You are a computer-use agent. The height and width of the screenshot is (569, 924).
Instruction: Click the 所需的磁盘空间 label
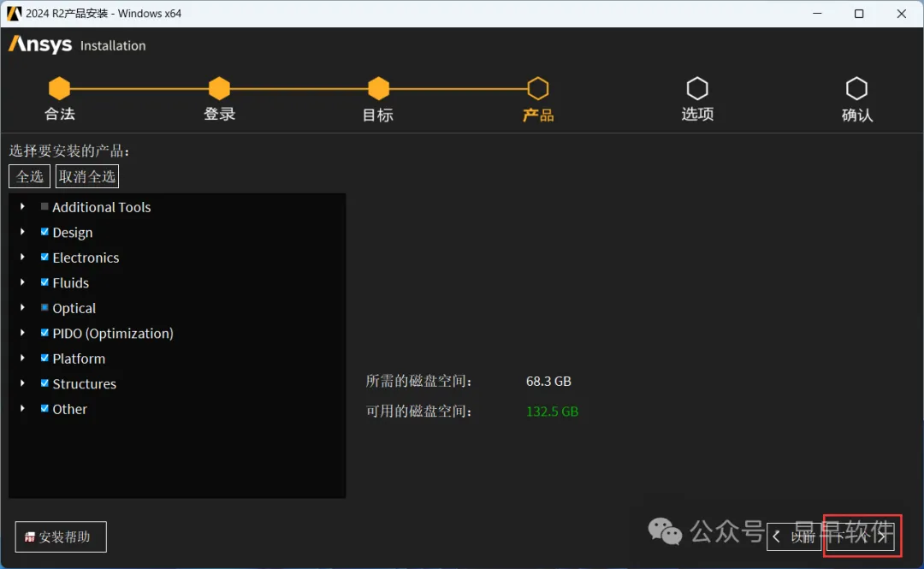click(418, 382)
